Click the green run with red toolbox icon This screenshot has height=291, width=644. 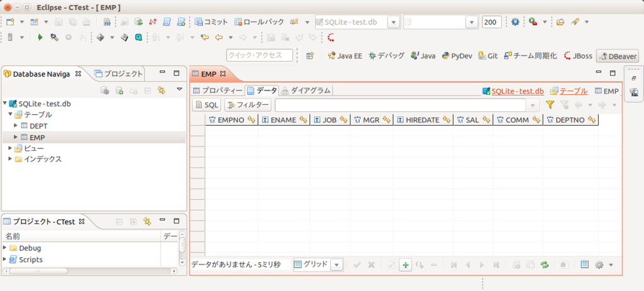pos(533,22)
